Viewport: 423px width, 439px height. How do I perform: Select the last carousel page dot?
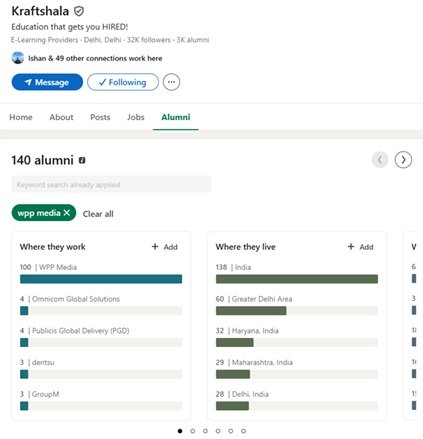[243, 431]
